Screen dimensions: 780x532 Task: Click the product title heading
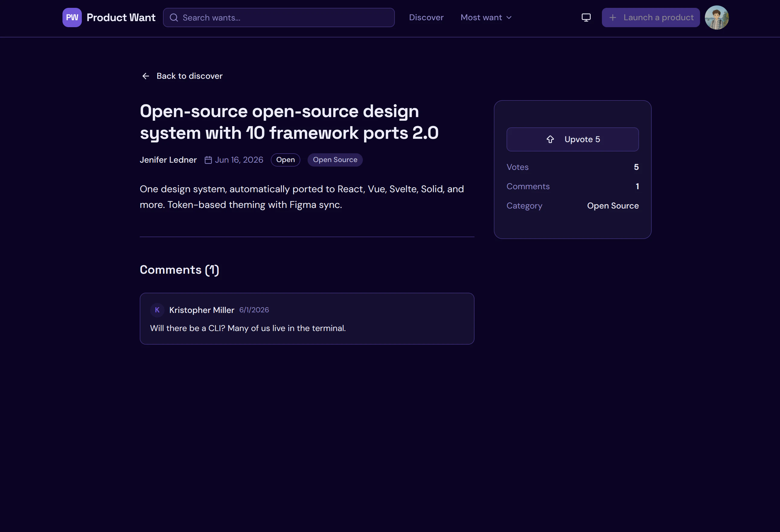pyautogui.click(x=289, y=122)
